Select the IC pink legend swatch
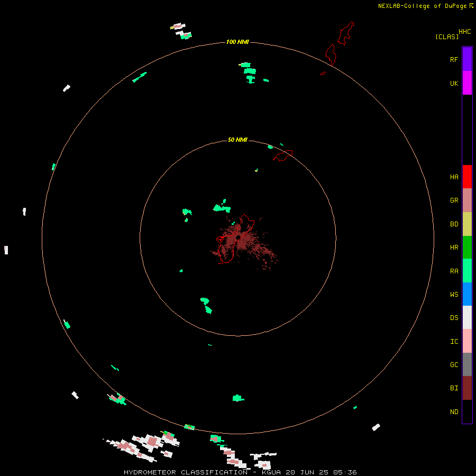 point(467,341)
